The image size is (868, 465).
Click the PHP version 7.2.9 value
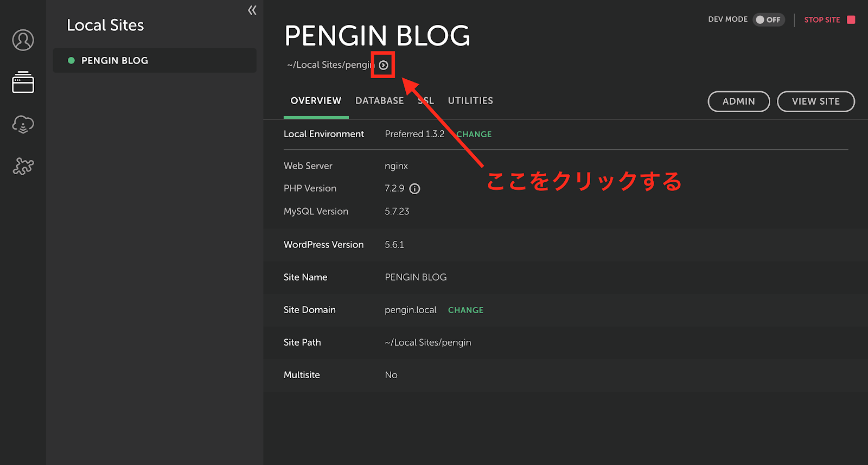tap(394, 188)
